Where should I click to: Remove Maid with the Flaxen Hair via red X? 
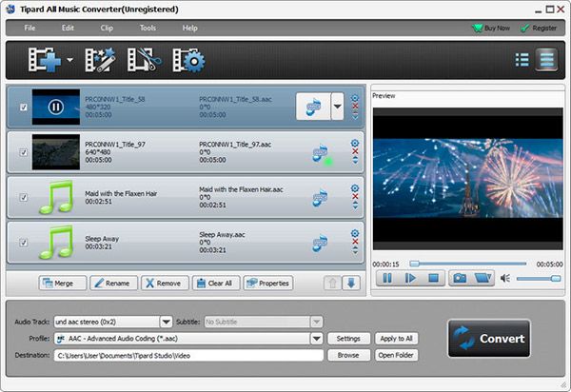click(x=355, y=197)
